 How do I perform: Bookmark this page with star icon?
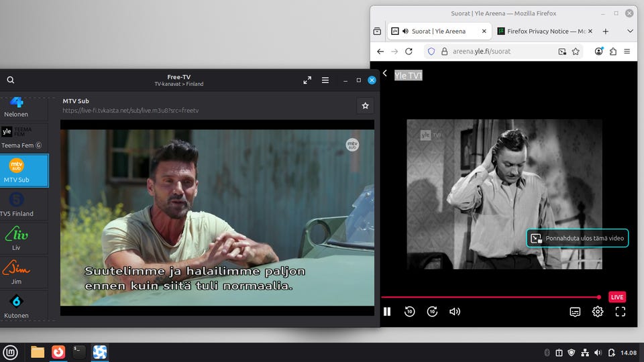coord(576,52)
